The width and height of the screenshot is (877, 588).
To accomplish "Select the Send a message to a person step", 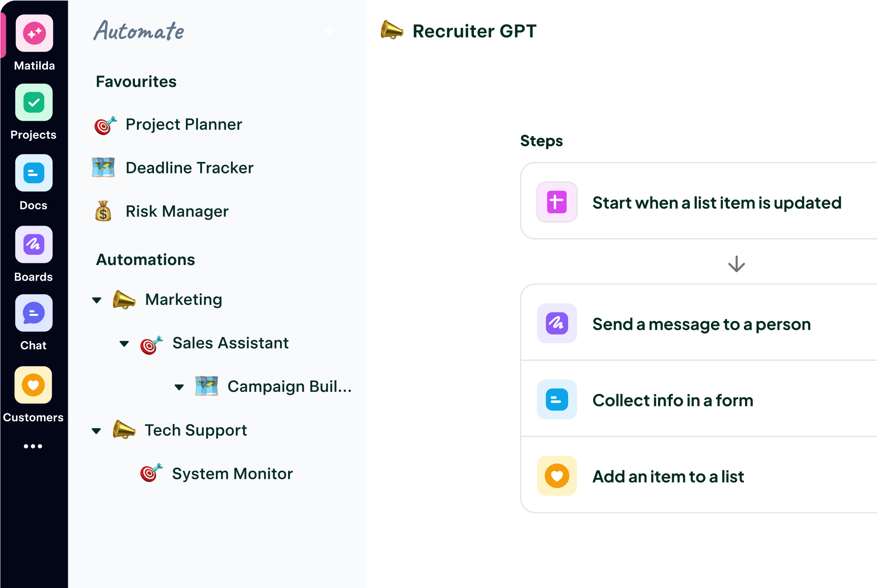I will click(x=701, y=324).
